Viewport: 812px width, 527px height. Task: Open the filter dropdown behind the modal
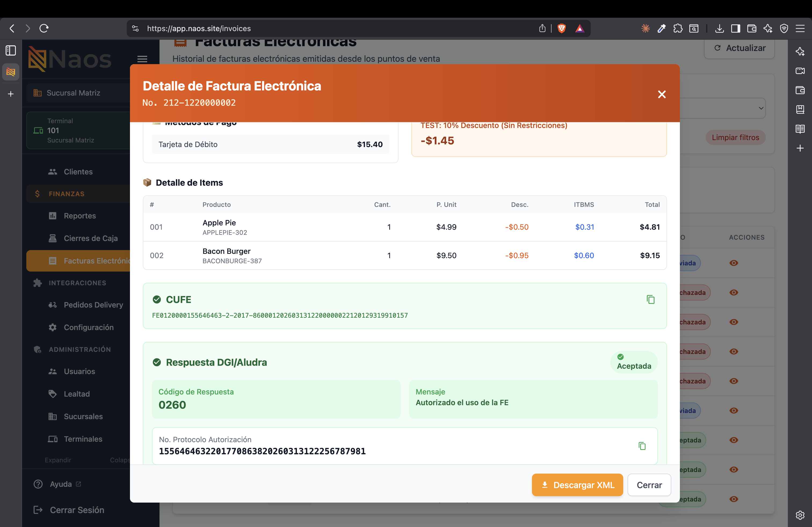pyautogui.click(x=723, y=108)
